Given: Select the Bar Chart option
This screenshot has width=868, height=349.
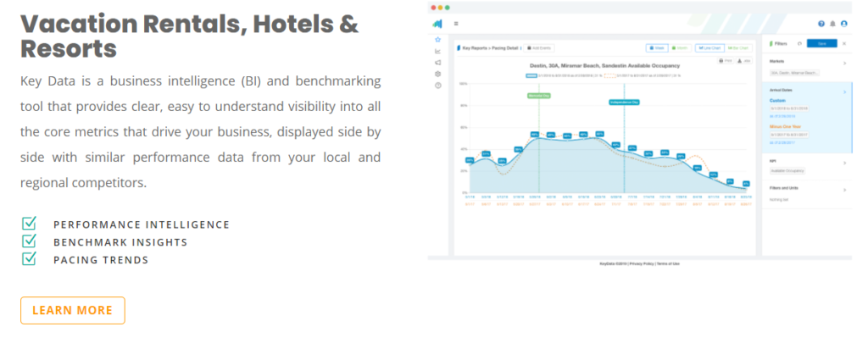Looking at the screenshot, I should [x=737, y=48].
